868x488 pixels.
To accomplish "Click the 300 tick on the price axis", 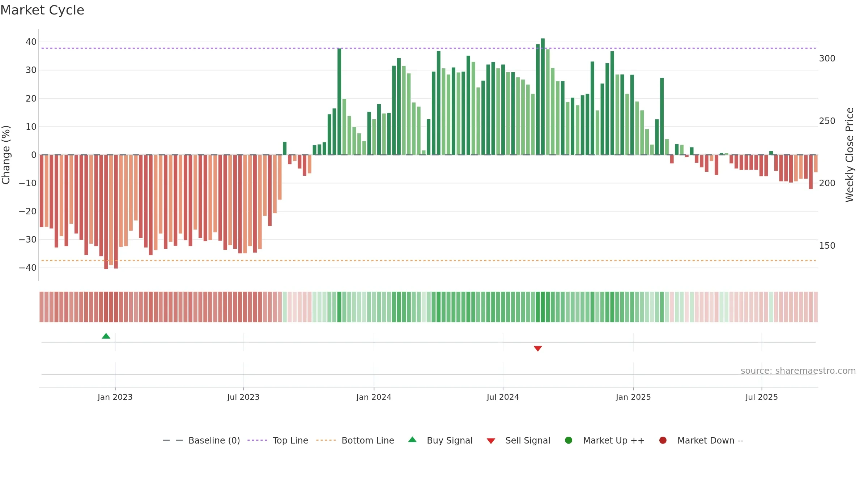I will coord(827,59).
